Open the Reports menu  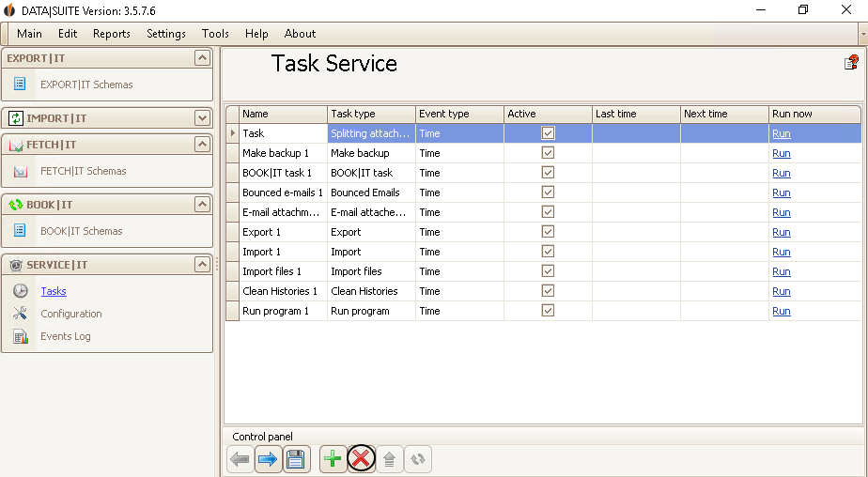[x=111, y=34]
